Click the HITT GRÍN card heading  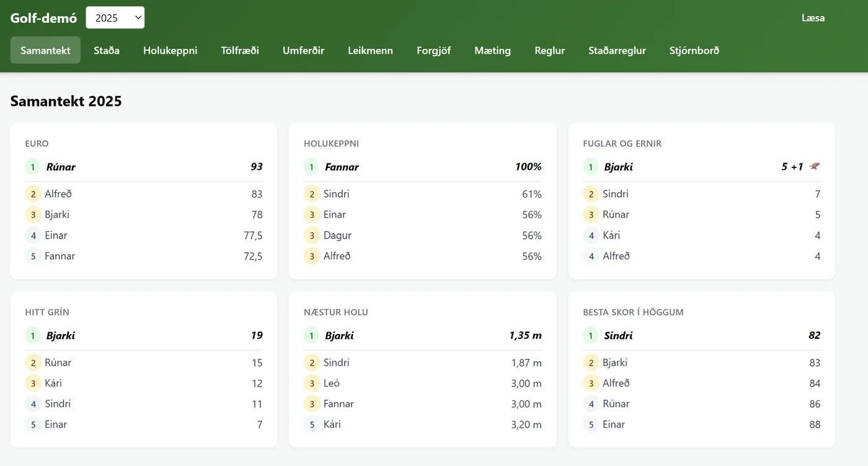[47, 312]
